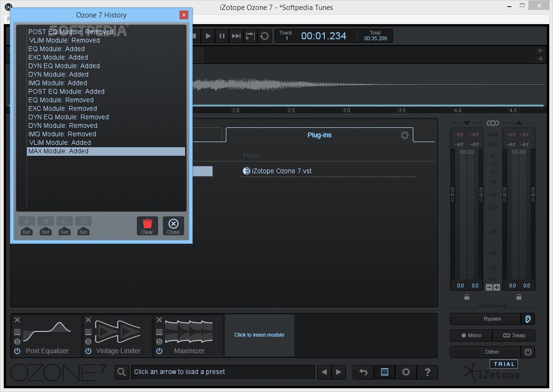This screenshot has width=553, height=392.
Task: Open Post Equalizer module presets list
Action: point(17,332)
